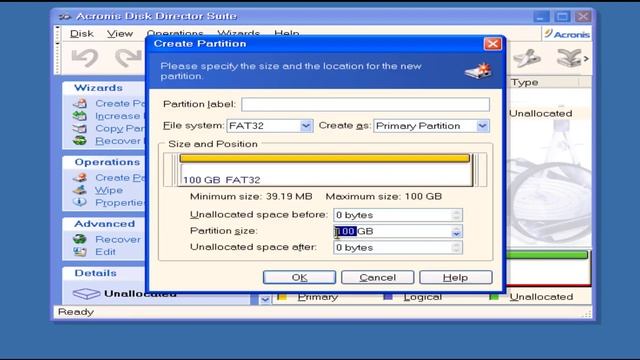Click the Properties info icon

pyautogui.click(x=80, y=202)
